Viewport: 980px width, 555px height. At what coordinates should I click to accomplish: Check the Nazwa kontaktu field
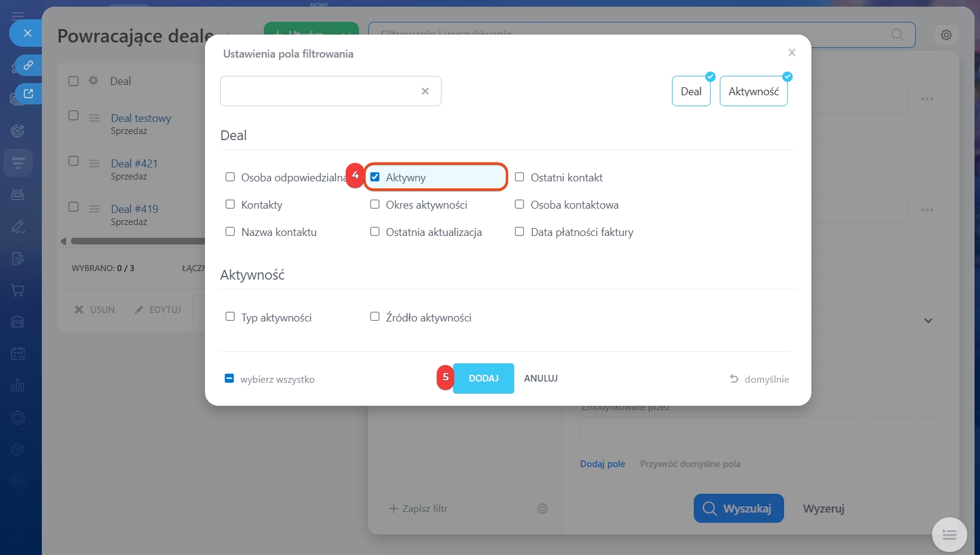point(230,232)
